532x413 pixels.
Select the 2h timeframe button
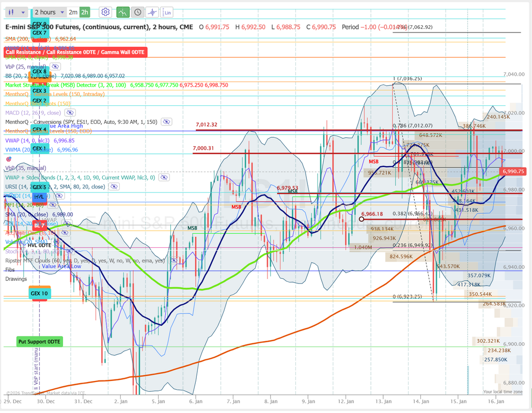coord(85,12)
